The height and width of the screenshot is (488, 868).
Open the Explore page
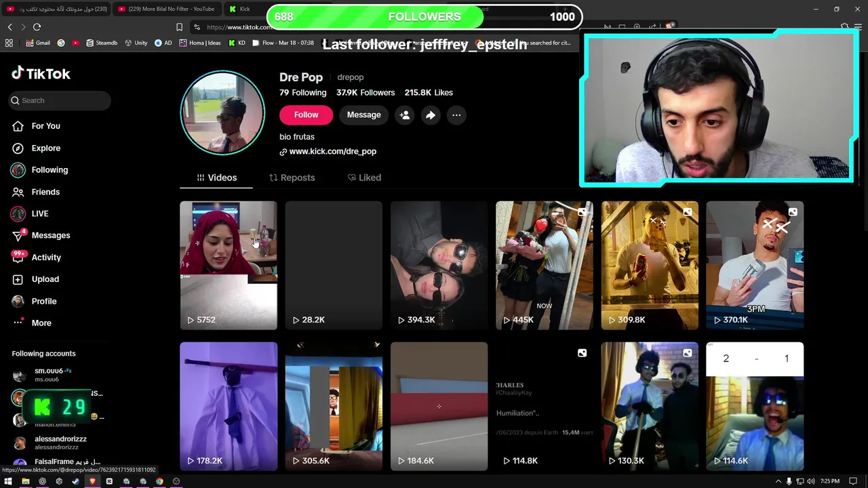point(36,148)
